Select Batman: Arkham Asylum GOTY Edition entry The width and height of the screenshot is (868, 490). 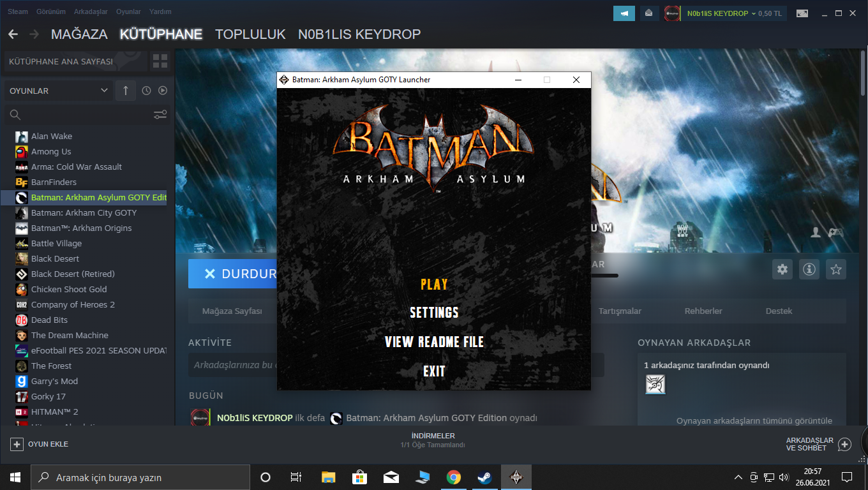click(87, 198)
